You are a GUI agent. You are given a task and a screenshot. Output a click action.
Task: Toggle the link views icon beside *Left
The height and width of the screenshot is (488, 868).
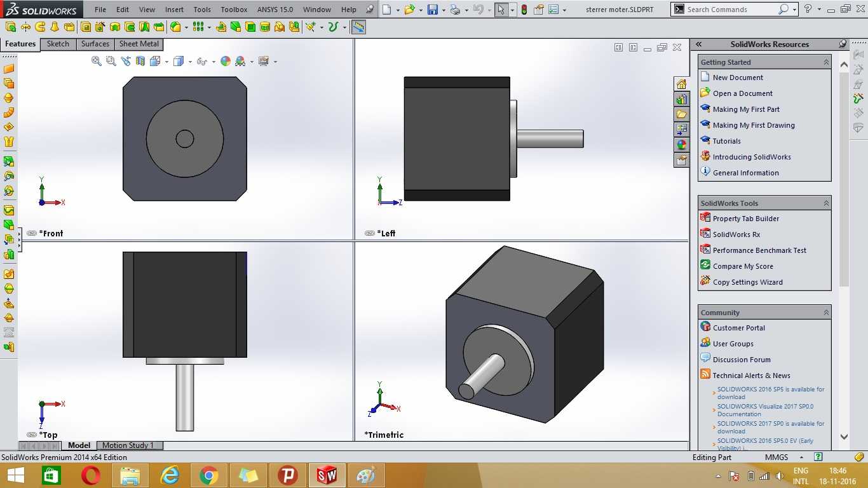pyautogui.click(x=370, y=233)
